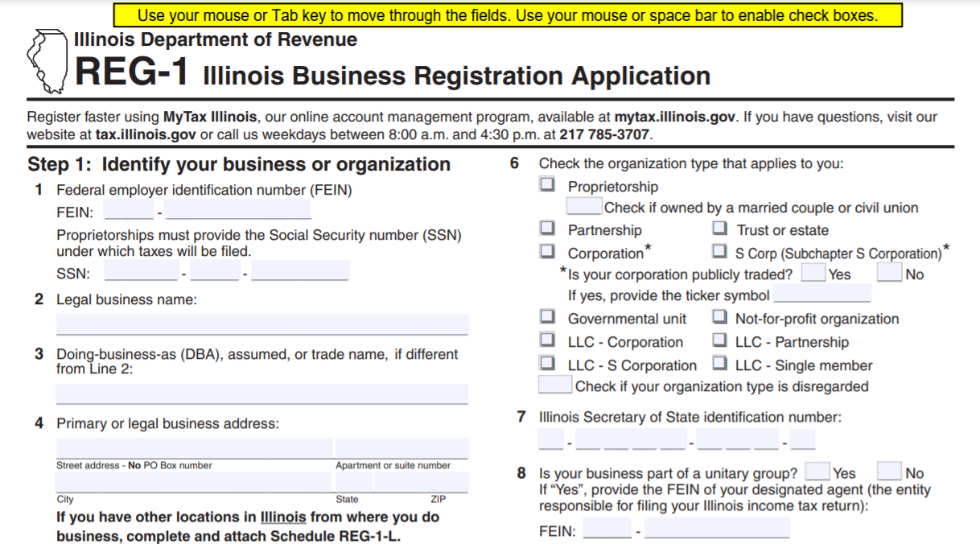Select the LLC - Single member checkbox
This screenshot has height=544, width=980.
point(720,364)
